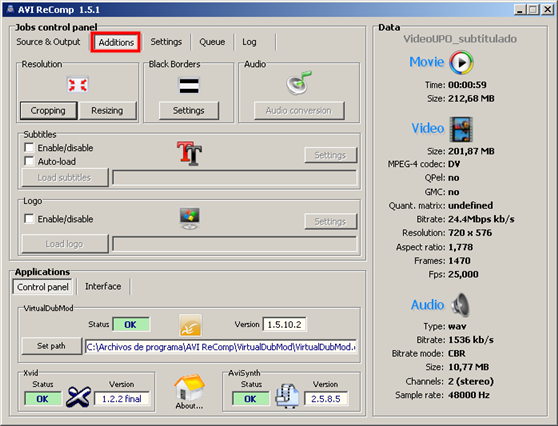The height and width of the screenshot is (426, 558).
Task: Click the AviSynth OK status indicator
Action: coord(251,399)
